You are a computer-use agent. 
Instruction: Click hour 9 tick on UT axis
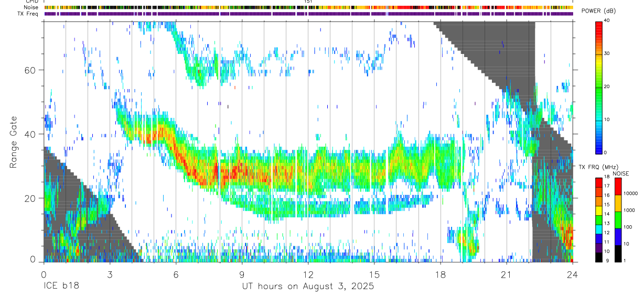[242, 274]
